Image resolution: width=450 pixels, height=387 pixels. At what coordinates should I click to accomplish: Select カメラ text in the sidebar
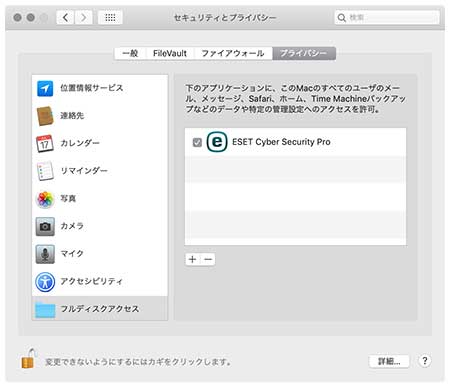coord(72,226)
